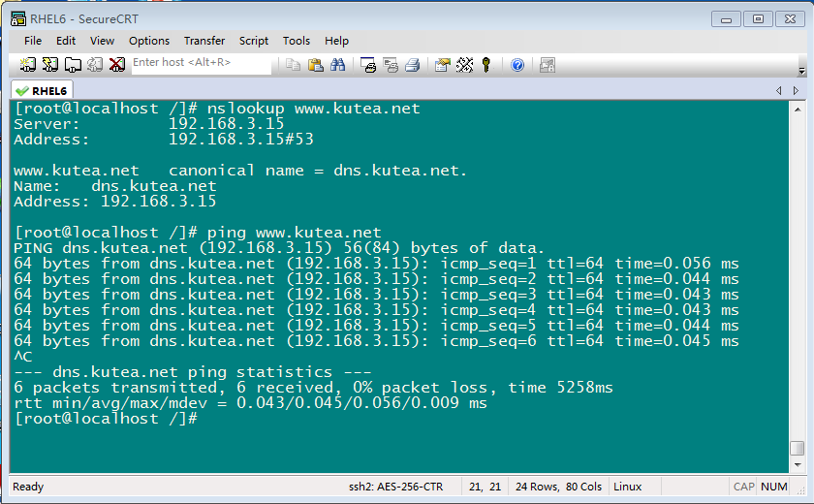Screen dimensions: 814x504
Task: Focus the Enter host input field
Action: pyautogui.click(x=202, y=63)
